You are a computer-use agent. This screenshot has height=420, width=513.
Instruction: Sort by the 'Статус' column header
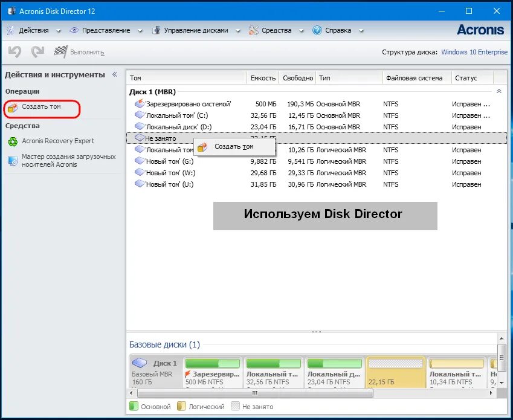pos(473,78)
